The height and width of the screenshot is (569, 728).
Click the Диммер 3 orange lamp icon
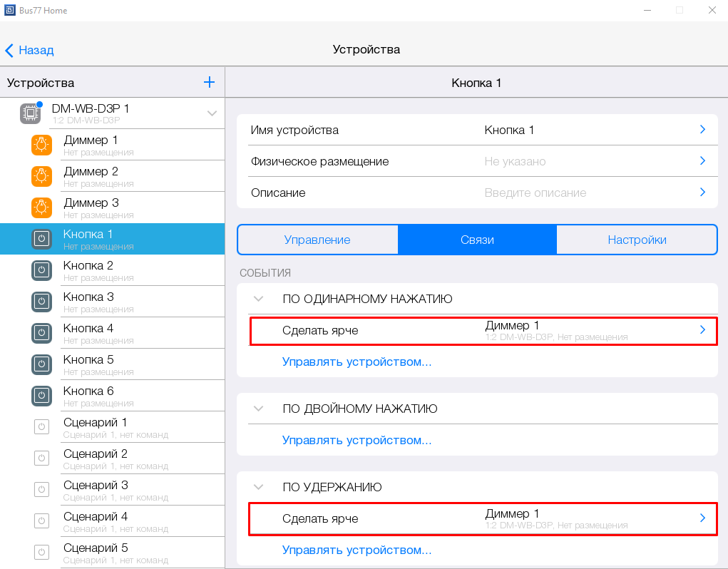[x=42, y=207]
